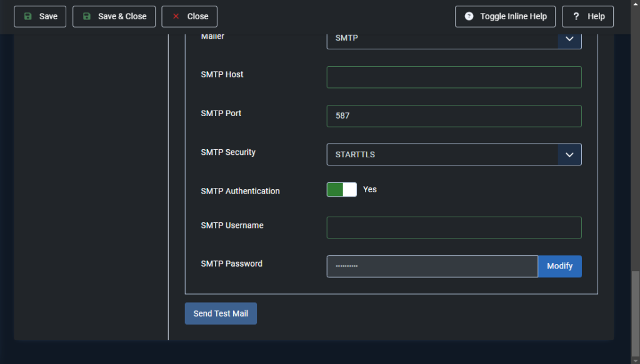Toggle the Yes switch for SMTP Authentication
Viewport: 640px width, 364px height.
pyautogui.click(x=341, y=189)
